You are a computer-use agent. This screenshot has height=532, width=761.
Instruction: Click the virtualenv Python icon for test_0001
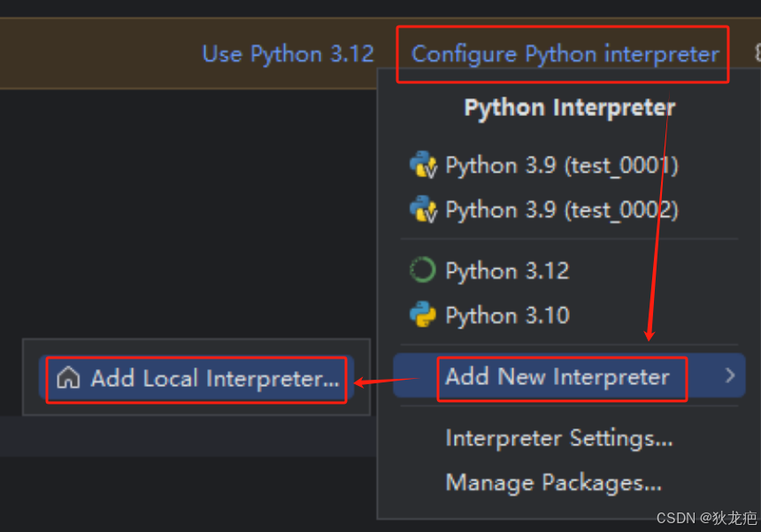(423, 165)
